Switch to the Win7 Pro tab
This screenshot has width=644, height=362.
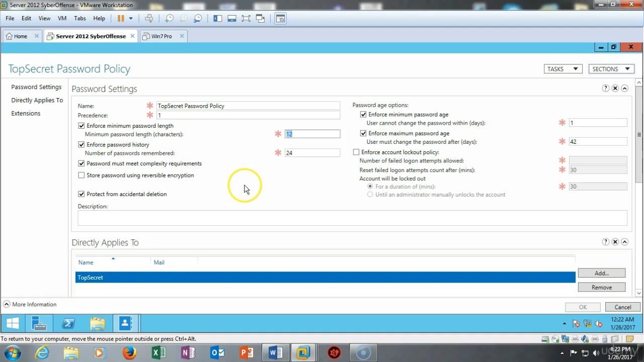[x=162, y=36]
